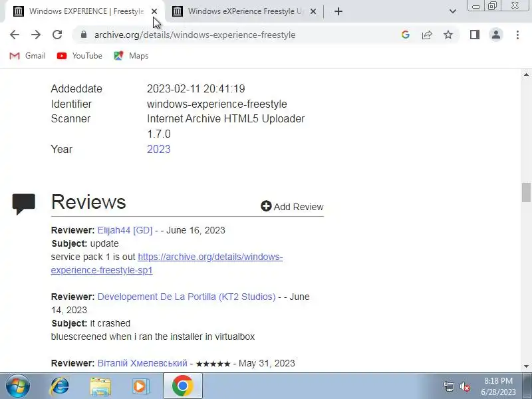Click the 'Subject: it crashed' line

tap(90, 323)
